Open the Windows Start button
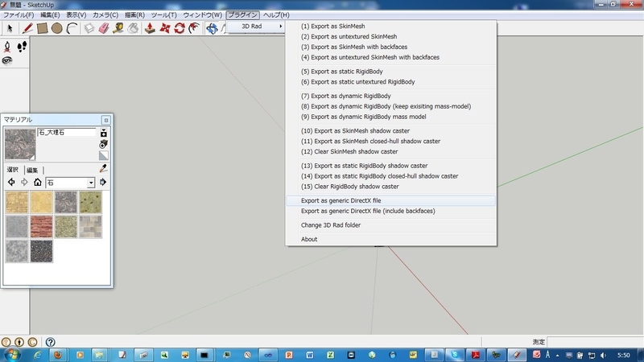This screenshot has width=644, height=362. (11, 355)
